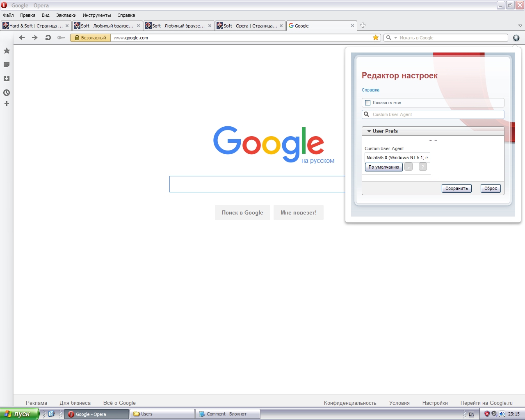Switch to the Comment - Блокнот taskbar button
The height and width of the screenshot is (420, 525).
pyautogui.click(x=228, y=414)
